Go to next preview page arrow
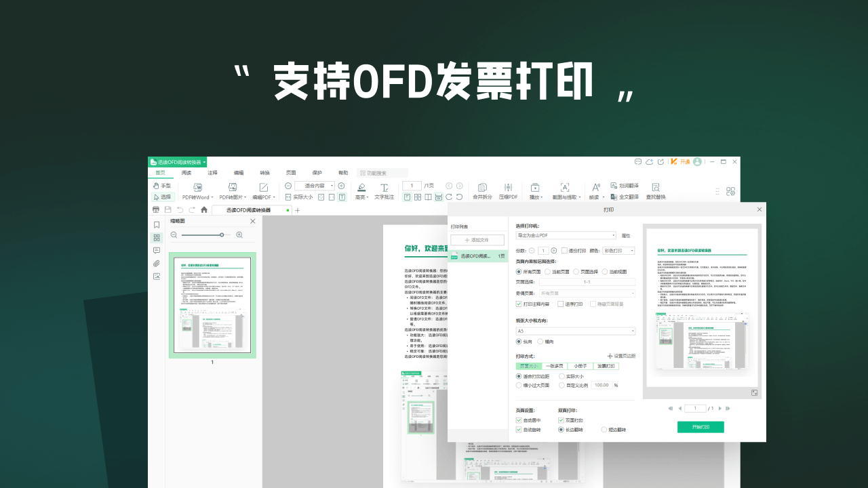This screenshot has height=488, width=868. tap(719, 409)
